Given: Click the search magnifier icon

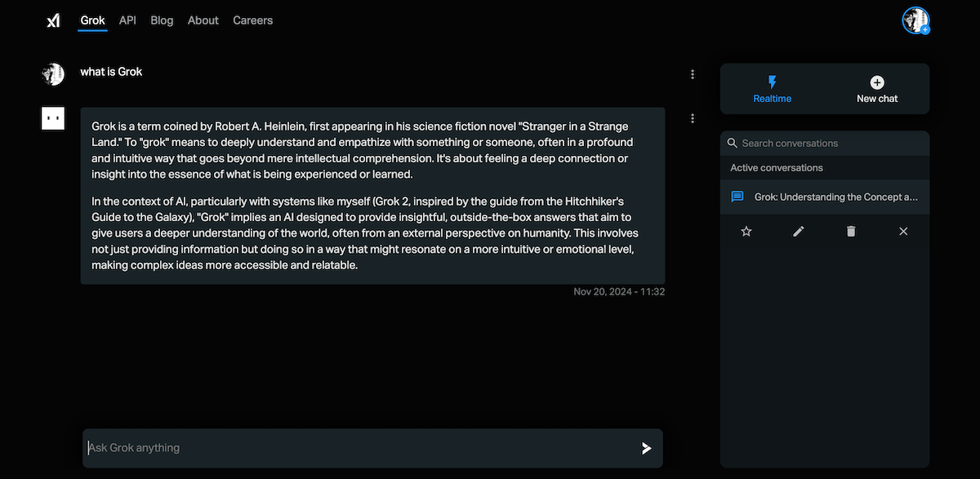Looking at the screenshot, I should (732, 143).
